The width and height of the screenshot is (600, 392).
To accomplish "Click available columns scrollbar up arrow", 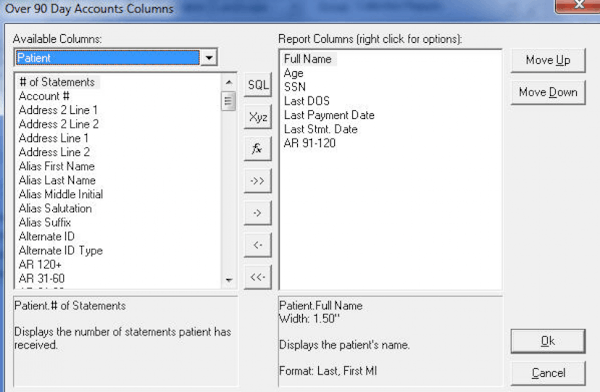I will (228, 82).
